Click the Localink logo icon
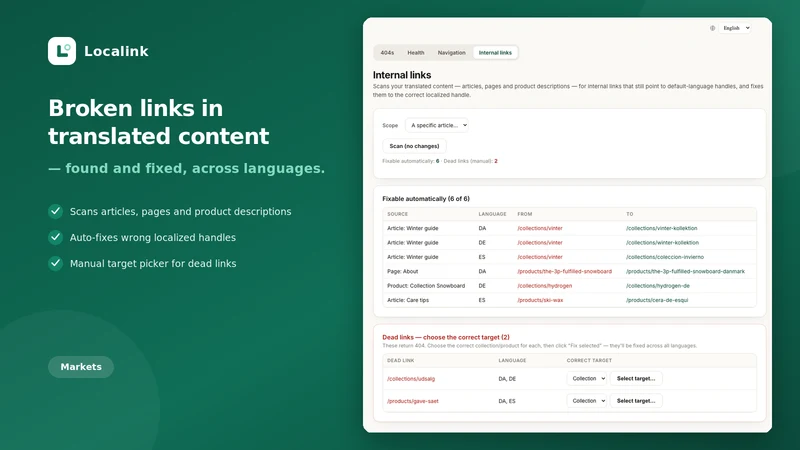Image resolution: width=800 pixels, height=450 pixels. pos(62,51)
